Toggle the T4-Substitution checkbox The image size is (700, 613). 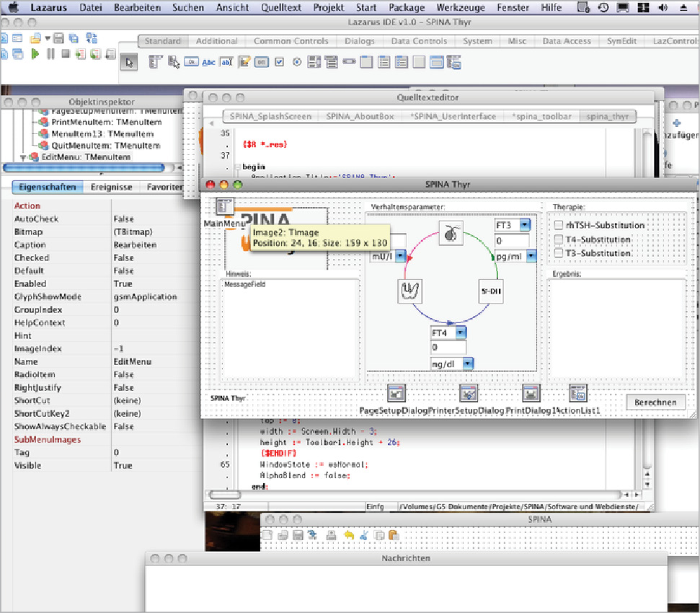point(559,239)
